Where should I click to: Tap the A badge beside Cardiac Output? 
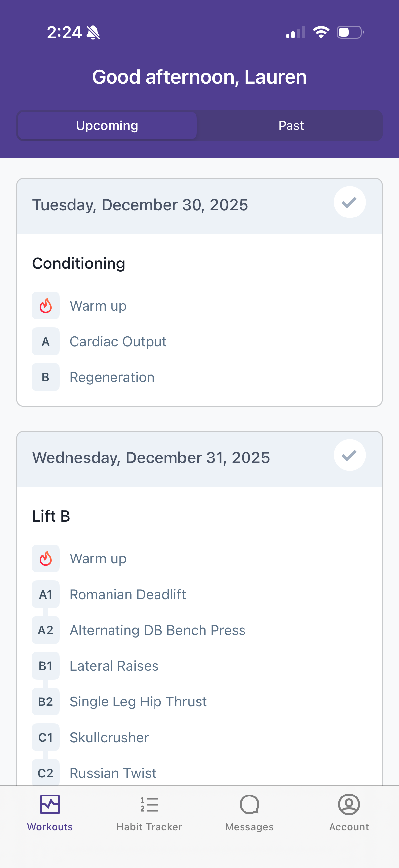point(45,341)
